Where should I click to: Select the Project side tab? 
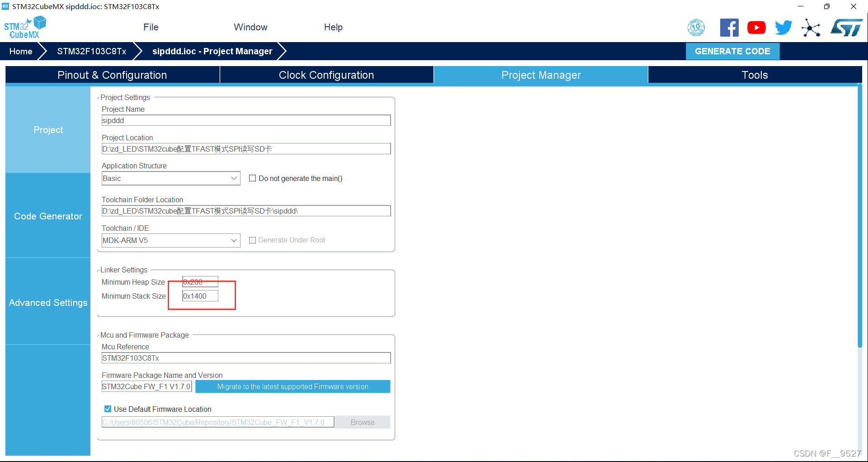click(x=48, y=130)
